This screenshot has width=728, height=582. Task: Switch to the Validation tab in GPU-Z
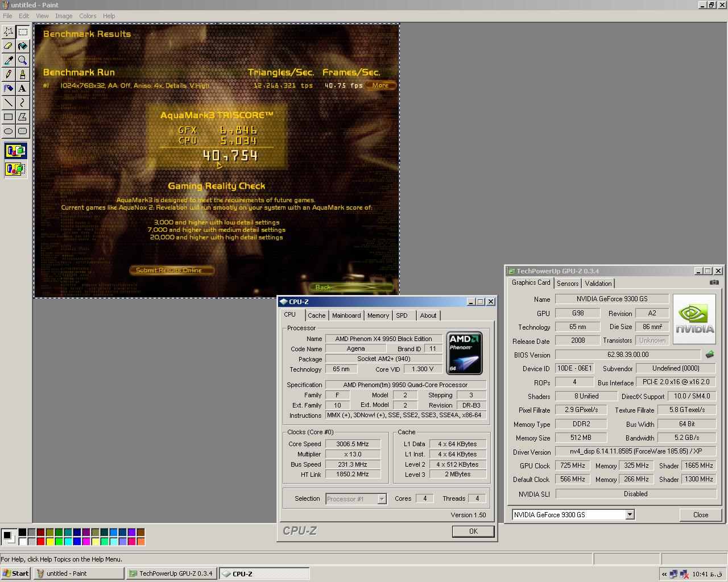click(x=598, y=284)
